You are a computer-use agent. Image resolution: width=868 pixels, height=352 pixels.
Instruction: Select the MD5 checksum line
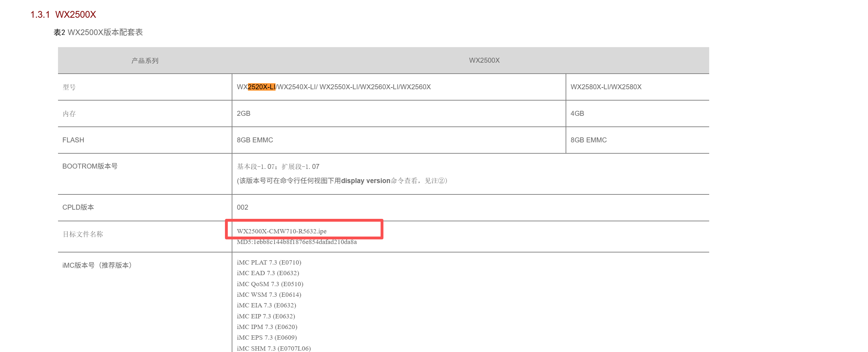coord(296,242)
